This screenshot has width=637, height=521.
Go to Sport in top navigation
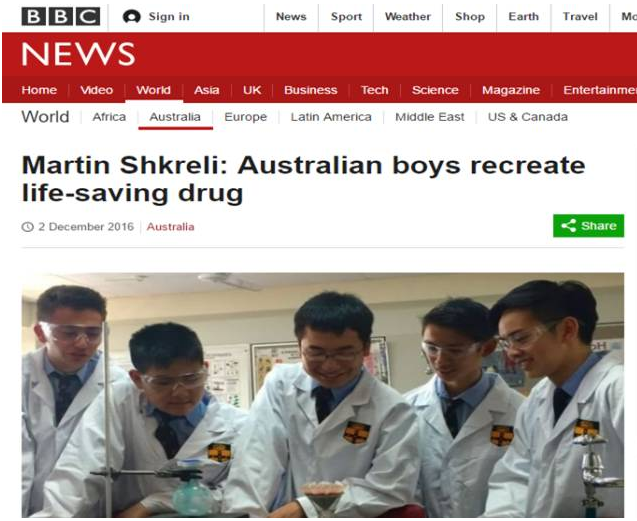(x=346, y=17)
